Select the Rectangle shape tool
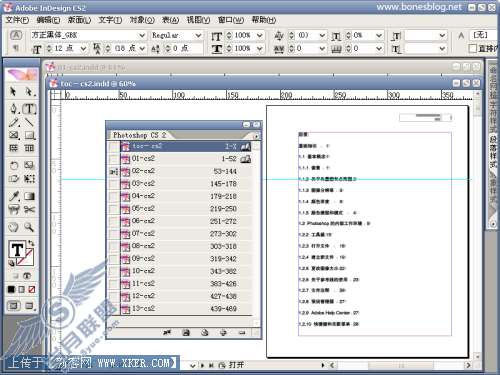Viewport: 500px width, 375px height. 29,135
